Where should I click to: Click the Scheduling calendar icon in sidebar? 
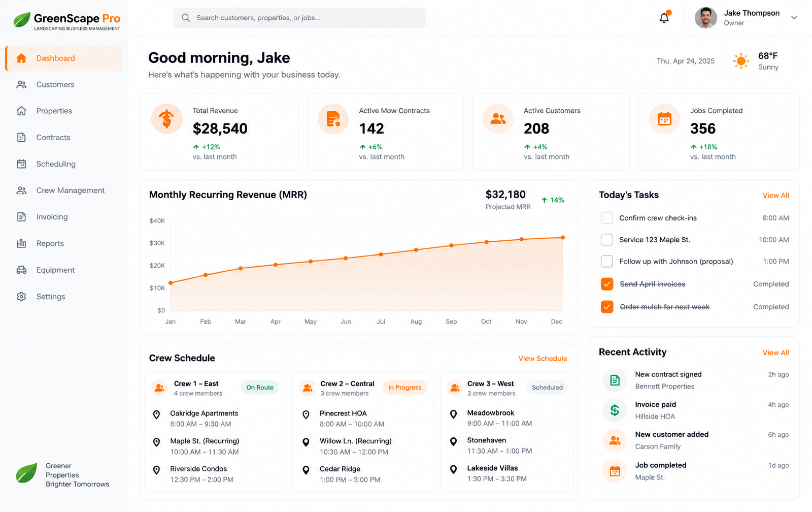click(21, 164)
